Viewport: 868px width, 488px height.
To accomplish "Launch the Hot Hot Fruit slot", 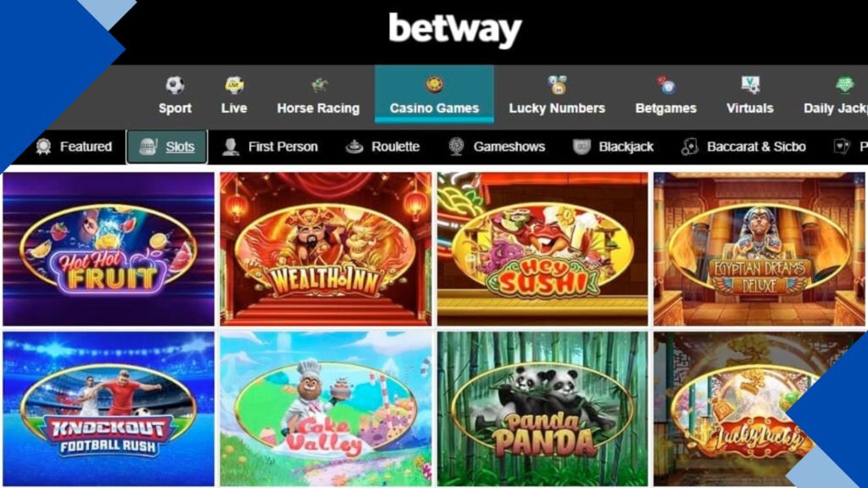I will (108, 249).
